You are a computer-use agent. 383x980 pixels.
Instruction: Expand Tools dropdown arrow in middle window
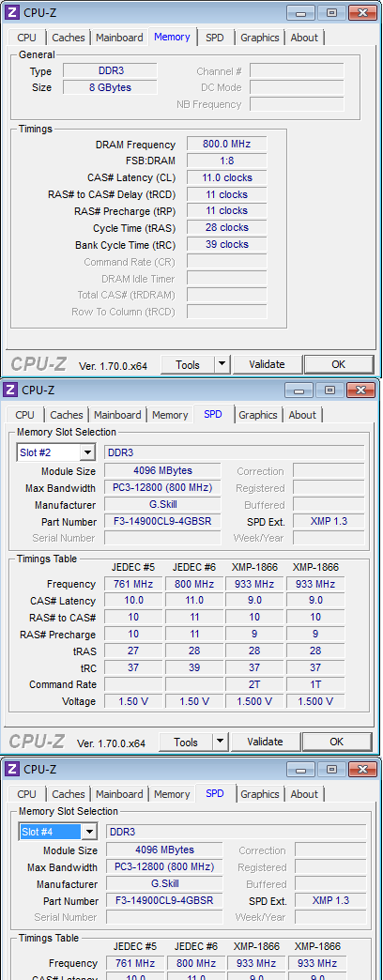click(x=221, y=742)
